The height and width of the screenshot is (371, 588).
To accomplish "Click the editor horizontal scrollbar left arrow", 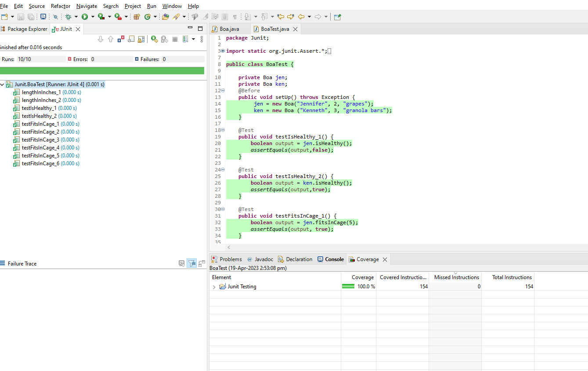I will [229, 247].
